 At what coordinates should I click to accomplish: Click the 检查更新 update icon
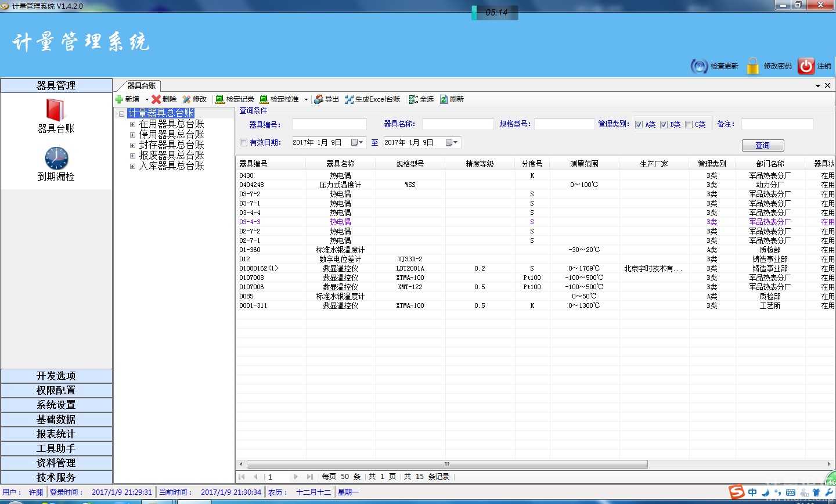(699, 66)
